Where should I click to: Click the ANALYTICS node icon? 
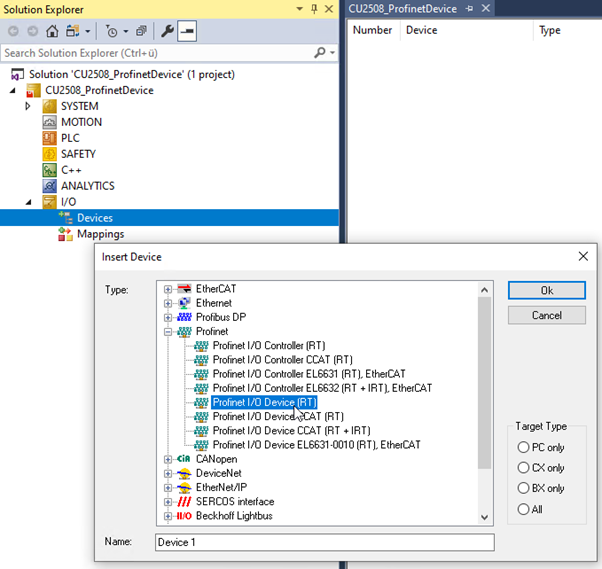pos(50,186)
